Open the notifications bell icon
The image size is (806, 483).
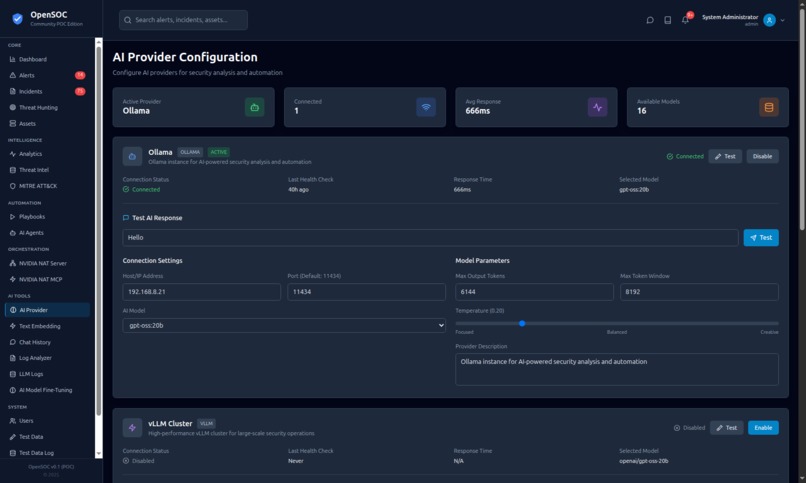pos(685,20)
